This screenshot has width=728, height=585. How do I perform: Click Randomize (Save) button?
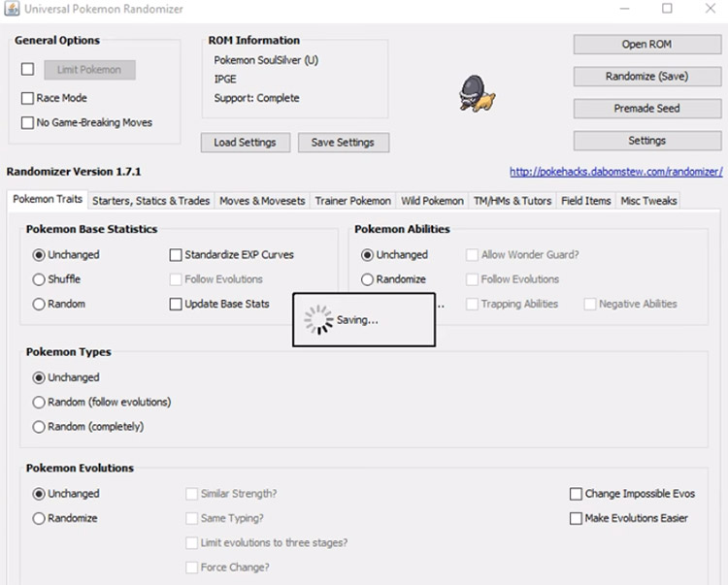(x=646, y=76)
